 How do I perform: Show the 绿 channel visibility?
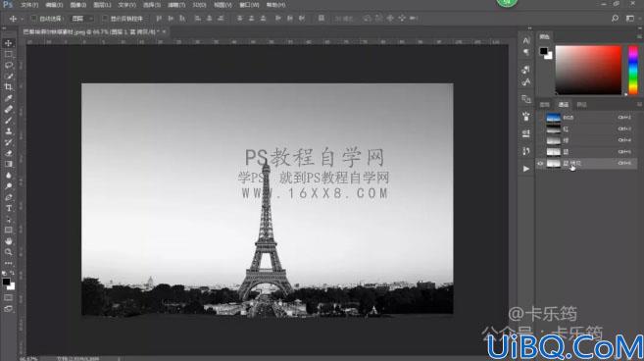(x=540, y=140)
